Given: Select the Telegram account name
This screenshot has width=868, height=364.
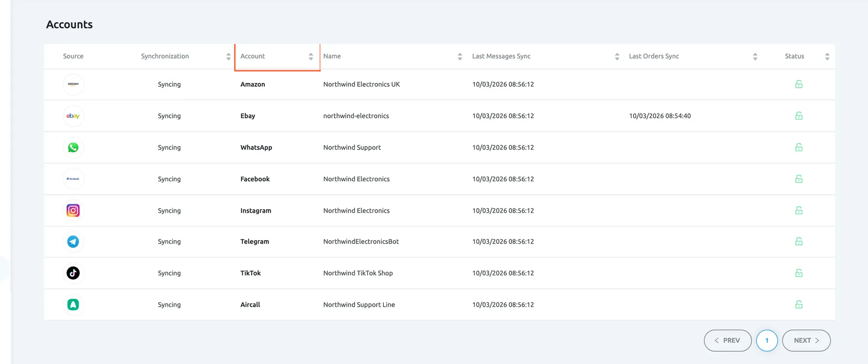Looking at the screenshot, I should (x=255, y=242).
